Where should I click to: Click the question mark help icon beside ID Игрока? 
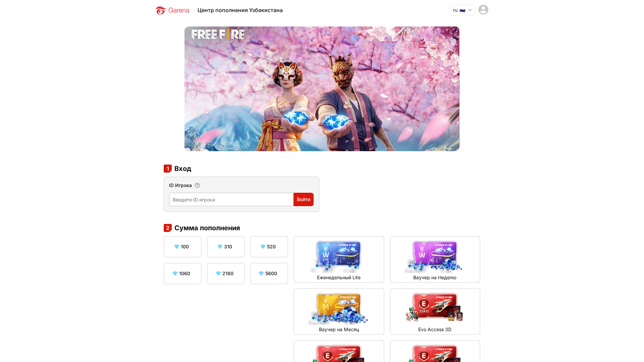click(x=197, y=185)
